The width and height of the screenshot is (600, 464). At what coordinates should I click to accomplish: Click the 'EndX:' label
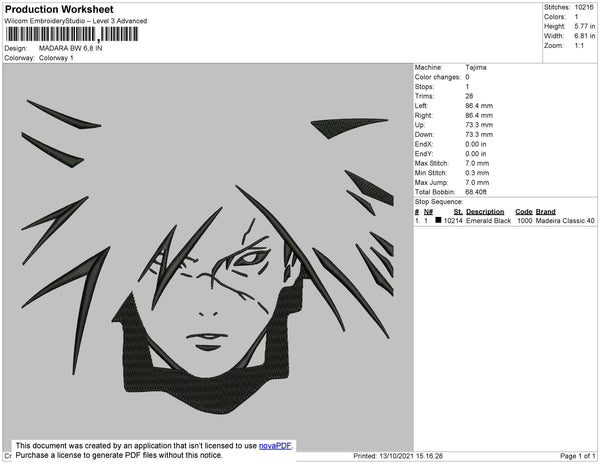click(x=424, y=144)
